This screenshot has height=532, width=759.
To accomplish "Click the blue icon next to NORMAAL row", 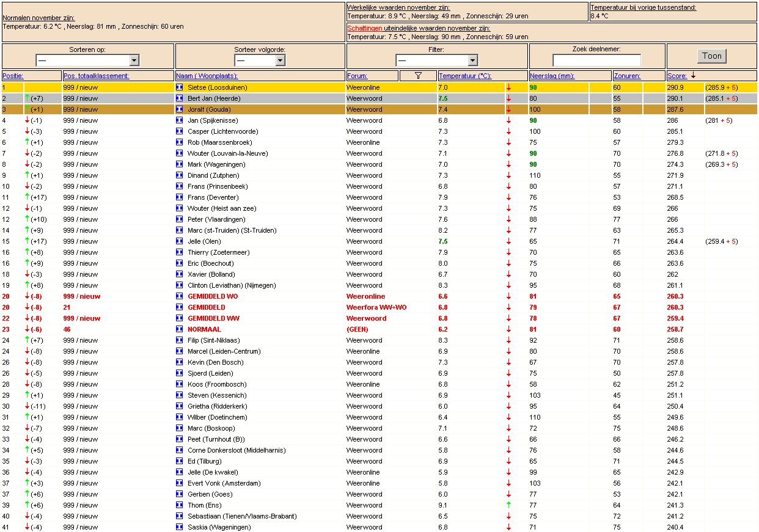I will coord(180,329).
